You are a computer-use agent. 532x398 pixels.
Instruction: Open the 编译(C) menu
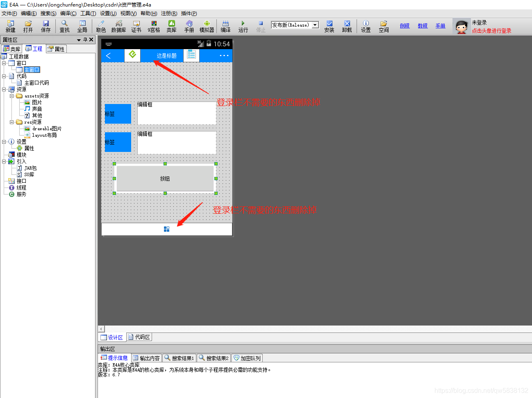point(68,14)
